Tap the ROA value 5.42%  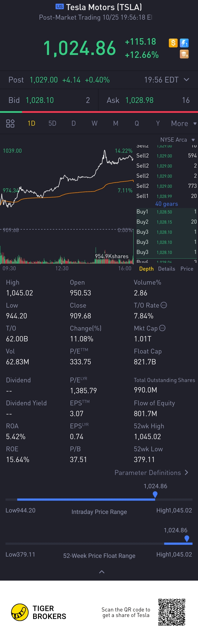[16, 437]
